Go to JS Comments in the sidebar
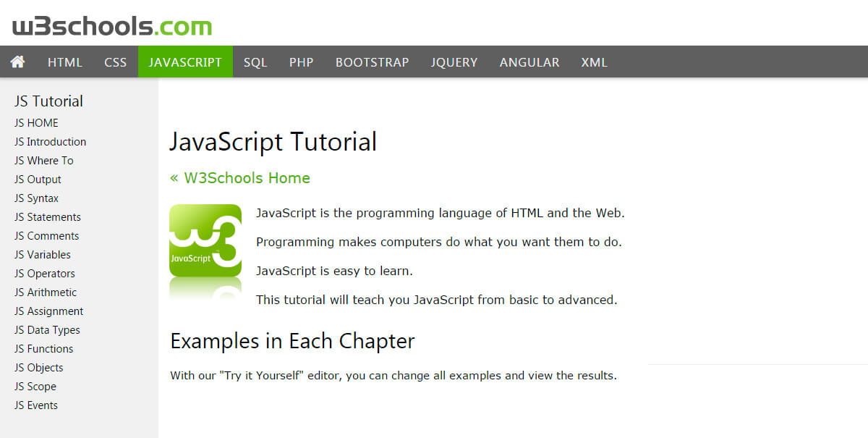 click(x=47, y=236)
